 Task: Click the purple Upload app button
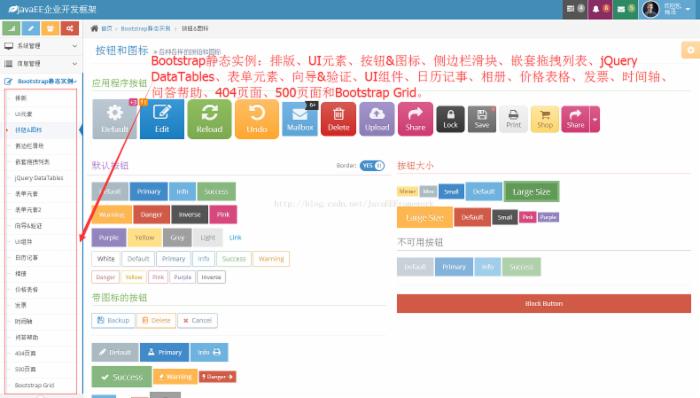coord(377,119)
